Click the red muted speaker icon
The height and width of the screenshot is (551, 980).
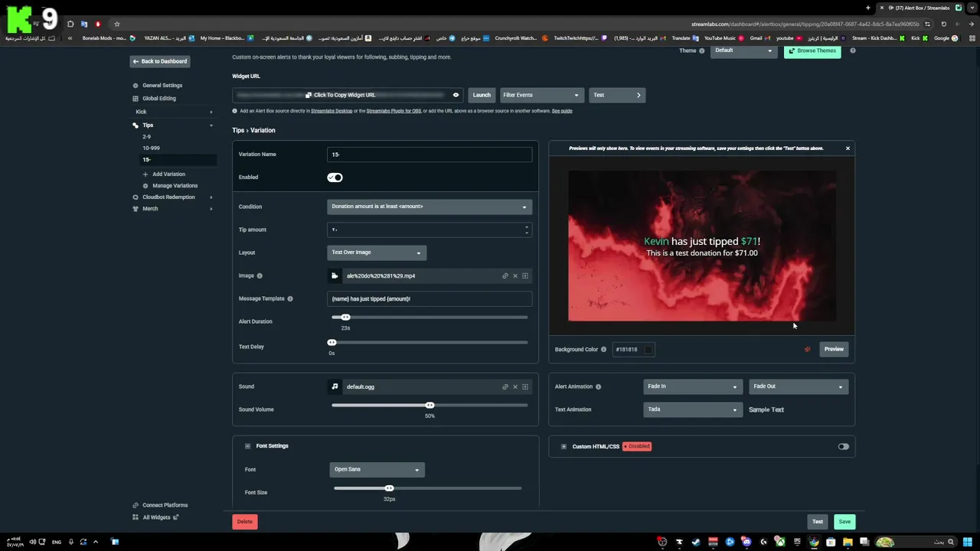point(807,350)
